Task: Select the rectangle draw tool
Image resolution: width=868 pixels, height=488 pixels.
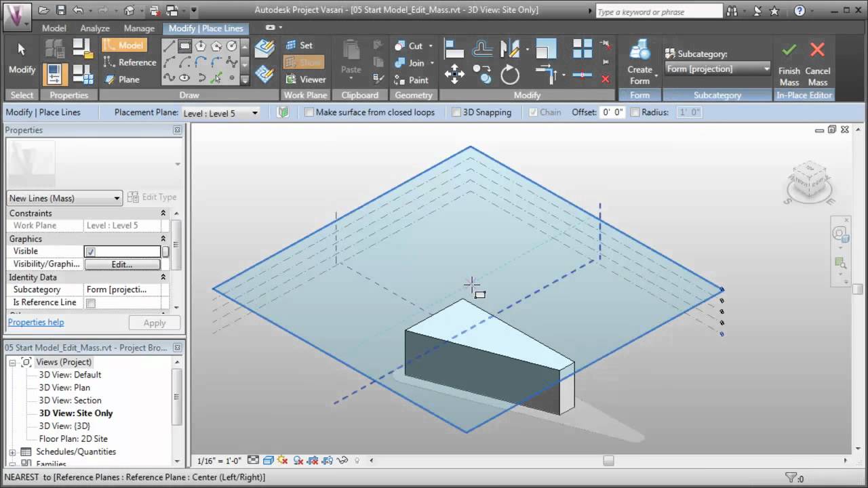Action: coord(184,45)
